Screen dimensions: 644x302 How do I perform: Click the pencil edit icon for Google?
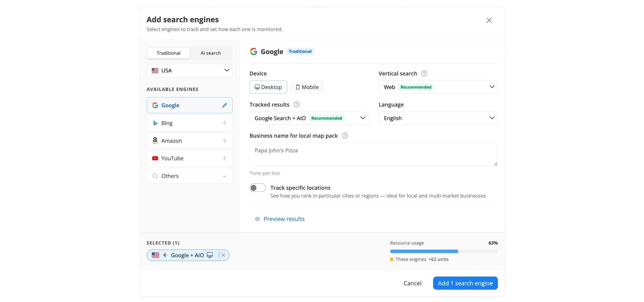224,105
